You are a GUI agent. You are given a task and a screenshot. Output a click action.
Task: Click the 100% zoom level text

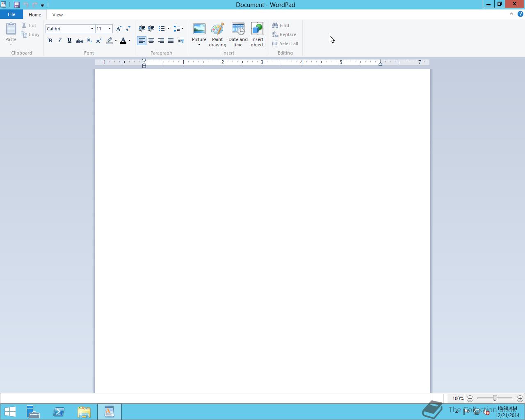pos(458,399)
